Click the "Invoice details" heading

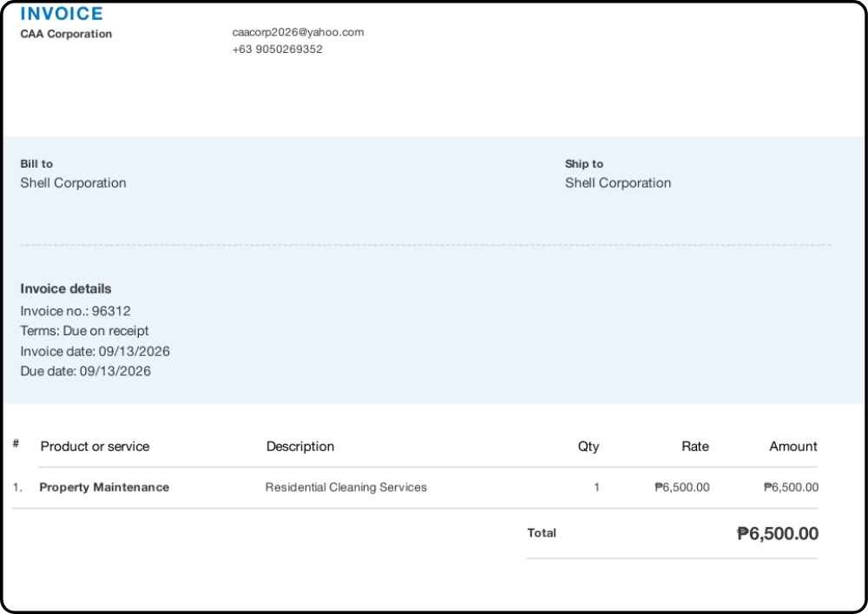pyautogui.click(x=66, y=288)
